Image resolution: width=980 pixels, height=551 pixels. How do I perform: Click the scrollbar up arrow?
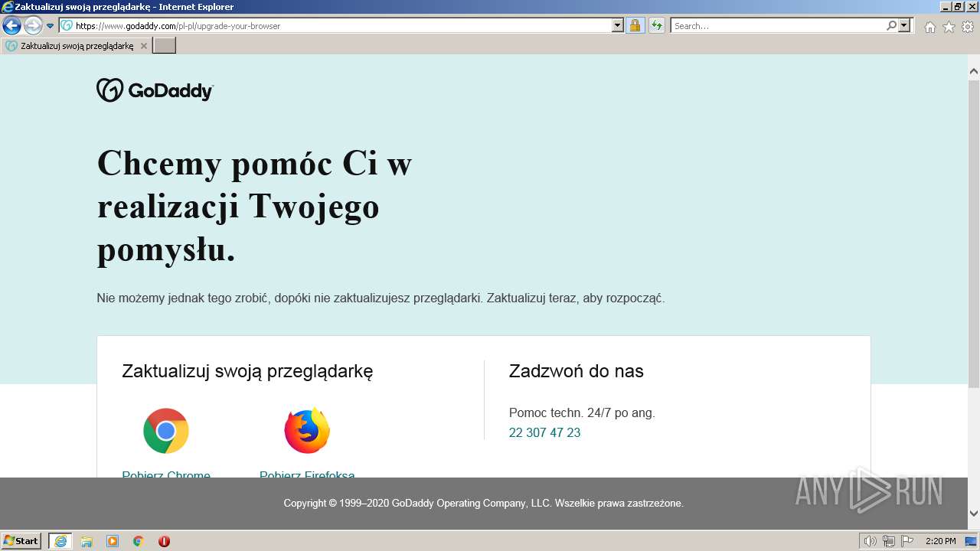(973, 72)
